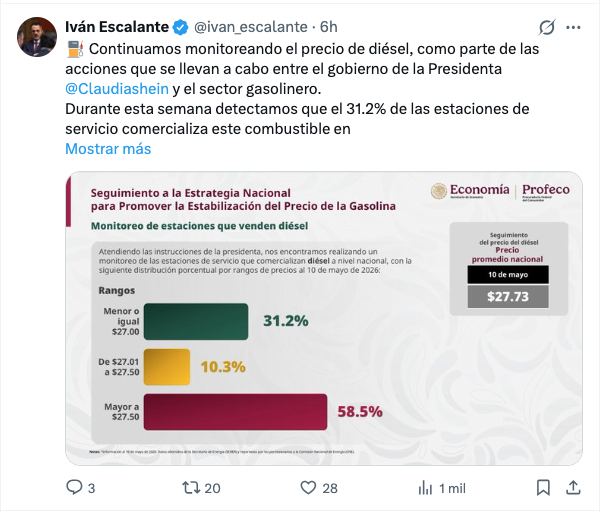Click the green 31.2% bar
Image resolution: width=601 pixels, height=512 pixels.
click(196, 322)
